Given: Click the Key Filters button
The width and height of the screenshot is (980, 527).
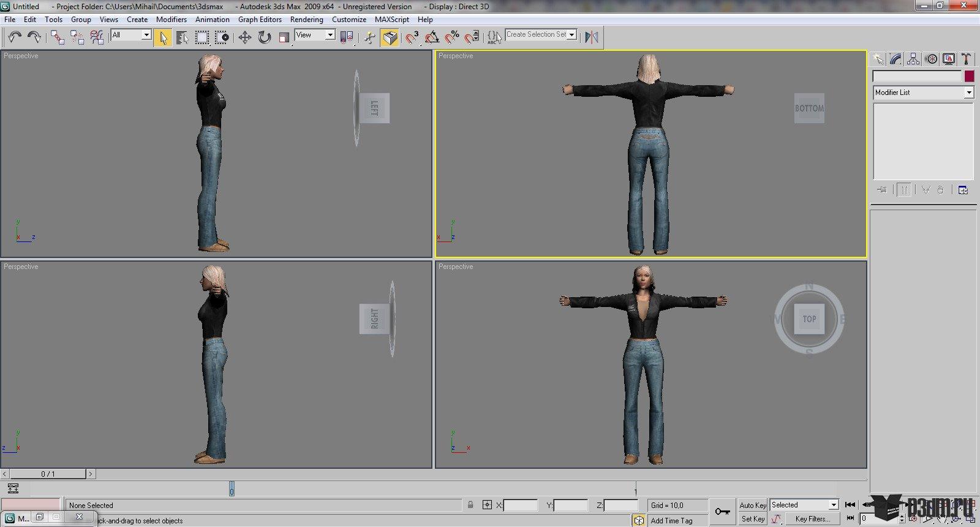Looking at the screenshot, I should pos(812,519).
